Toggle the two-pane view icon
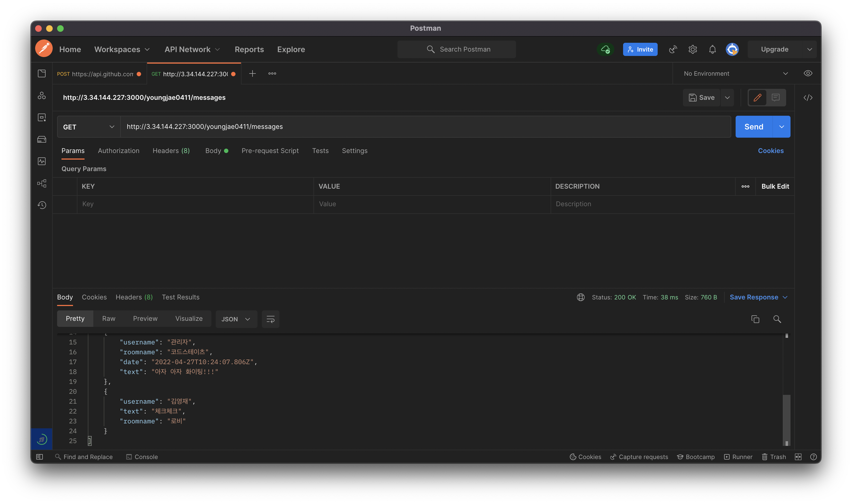Image resolution: width=852 pixels, height=504 pixels. click(x=798, y=457)
